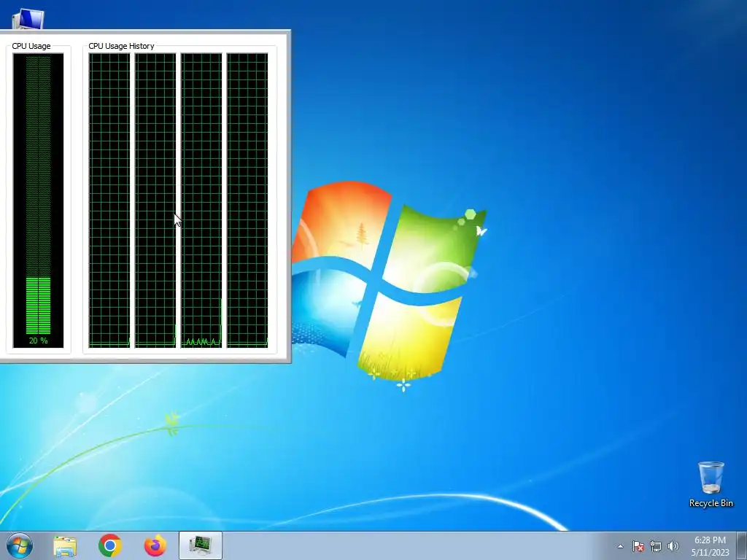
Task: Click the CPU Usage History label
Action: (x=122, y=46)
